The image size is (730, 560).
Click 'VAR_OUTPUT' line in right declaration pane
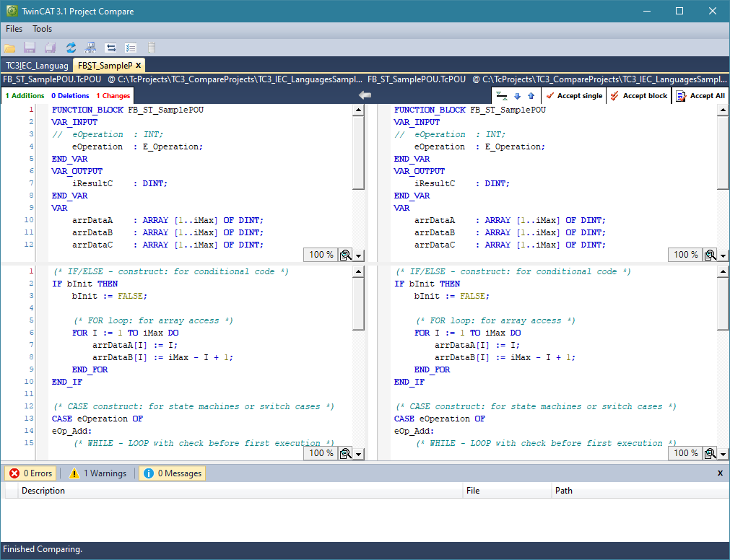pyautogui.click(x=419, y=171)
